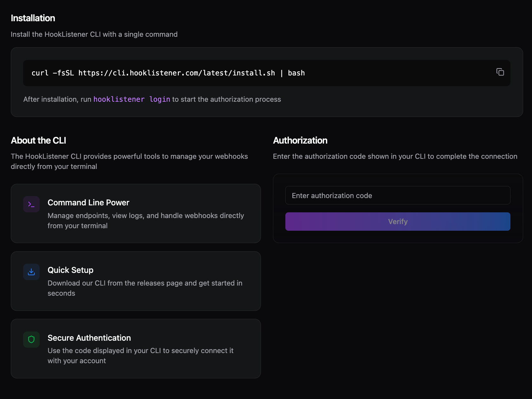
Task: Select the curl install command text
Action: pos(168,73)
